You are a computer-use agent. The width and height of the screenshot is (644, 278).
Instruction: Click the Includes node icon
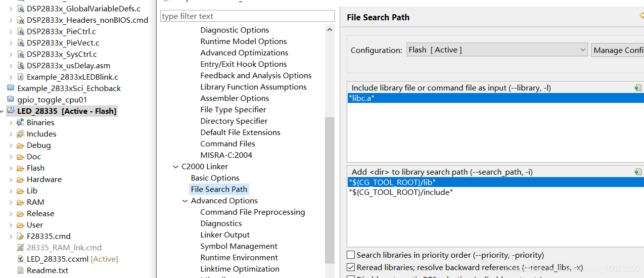tap(20, 134)
